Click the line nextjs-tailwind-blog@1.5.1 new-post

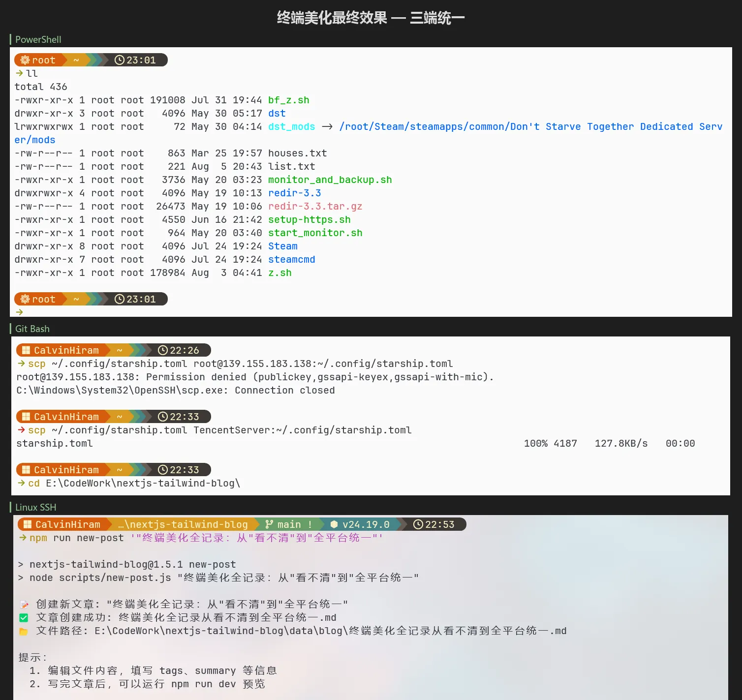127,565
